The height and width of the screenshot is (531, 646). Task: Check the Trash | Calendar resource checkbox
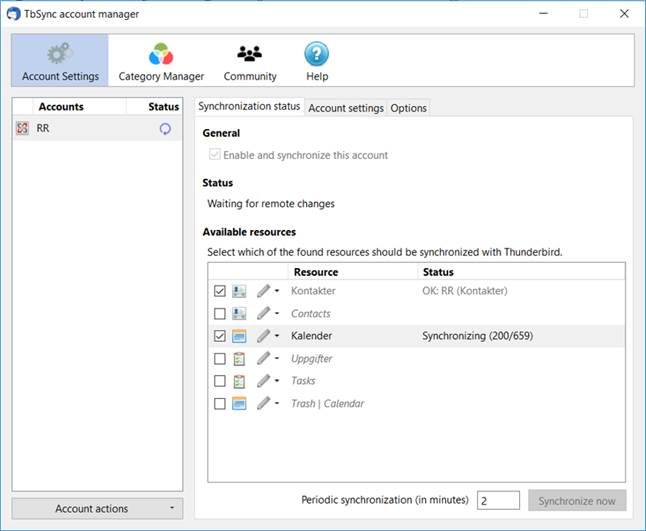(x=220, y=404)
